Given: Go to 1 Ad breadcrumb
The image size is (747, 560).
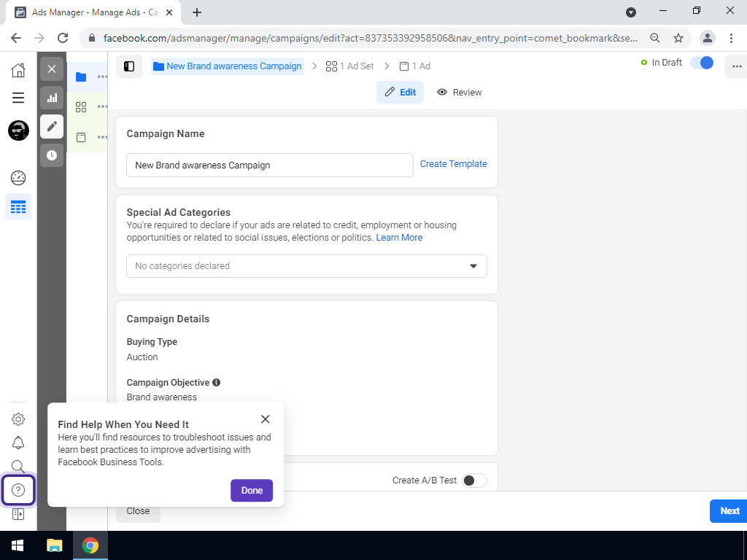Looking at the screenshot, I should click(414, 66).
